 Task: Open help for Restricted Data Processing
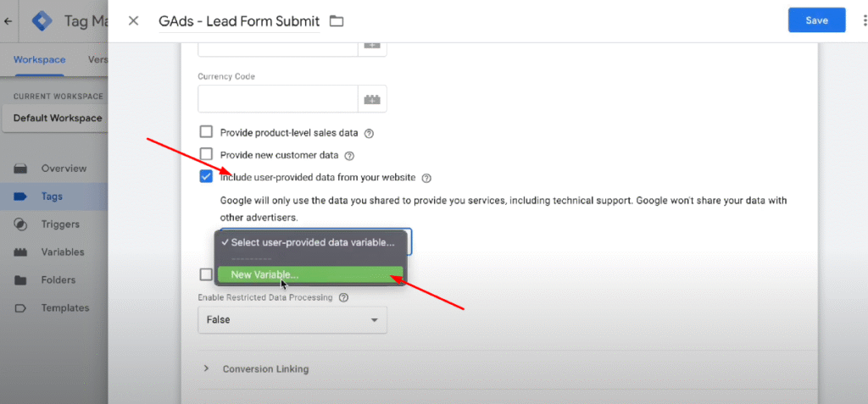click(343, 298)
